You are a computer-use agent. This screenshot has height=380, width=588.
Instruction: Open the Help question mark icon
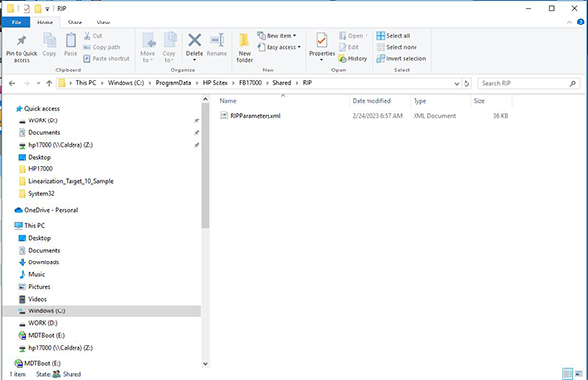pyautogui.click(x=580, y=23)
